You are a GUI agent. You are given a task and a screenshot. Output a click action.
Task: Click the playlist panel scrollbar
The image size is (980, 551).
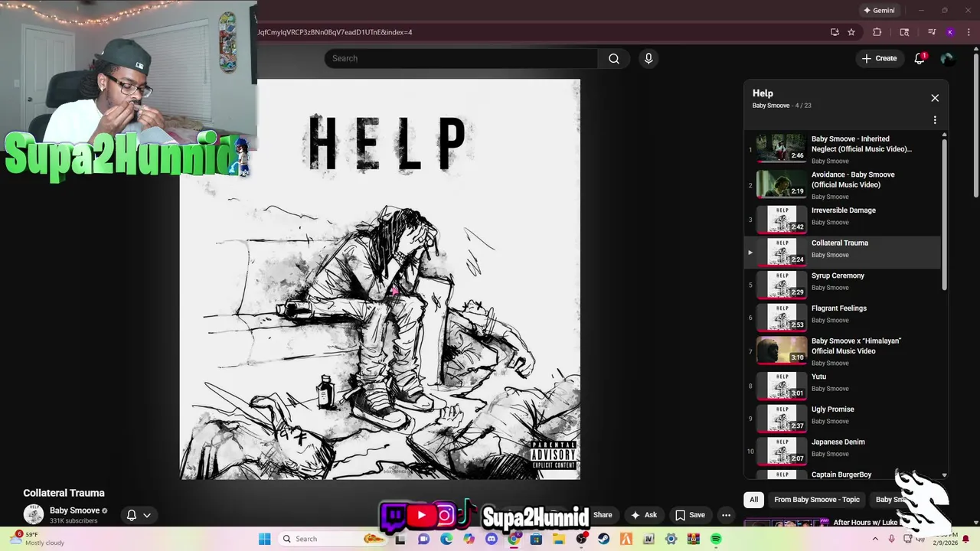[944, 214]
